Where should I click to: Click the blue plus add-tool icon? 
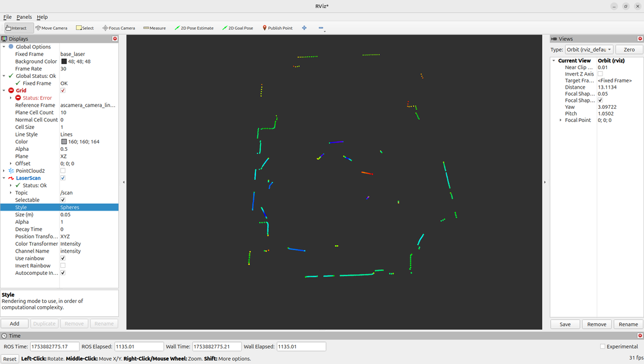[x=304, y=28]
